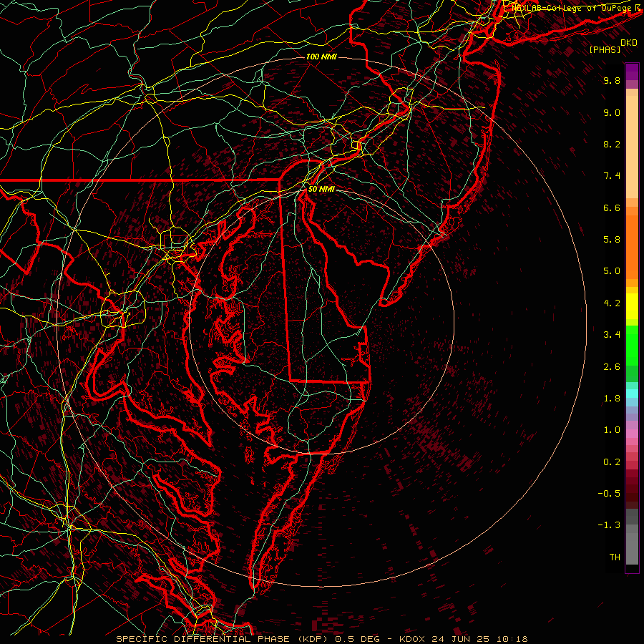Click the -1.3 legend label
Screen dimensions: 644x644
[609, 525]
